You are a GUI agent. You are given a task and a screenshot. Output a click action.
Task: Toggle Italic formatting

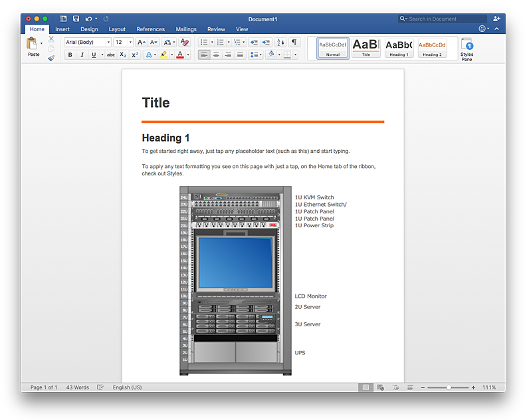point(82,55)
